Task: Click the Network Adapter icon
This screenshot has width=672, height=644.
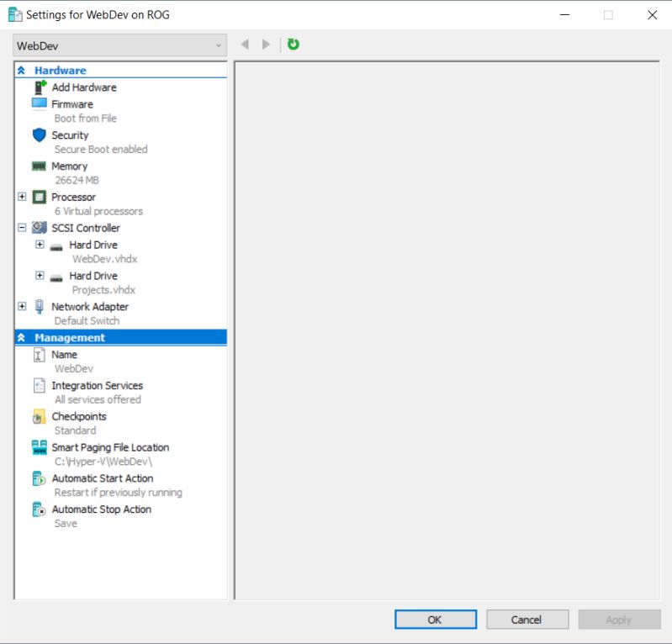Action: (39, 306)
